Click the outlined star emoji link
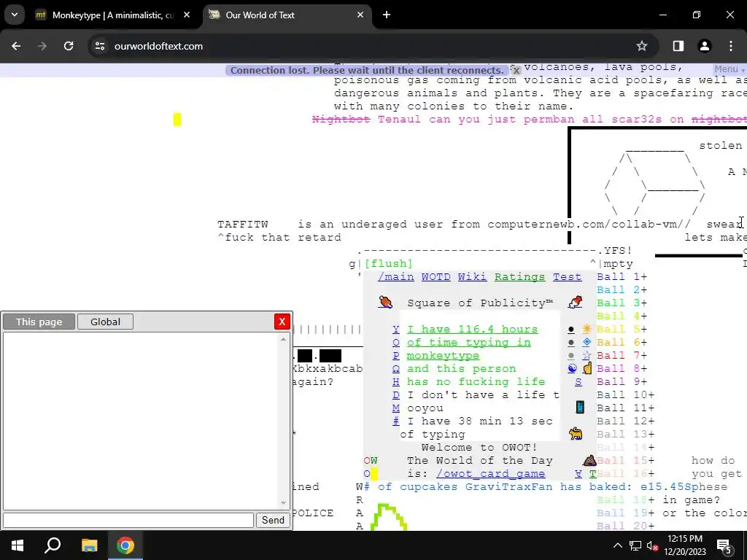747x560 pixels. pyautogui.click(x=587, y=355)
